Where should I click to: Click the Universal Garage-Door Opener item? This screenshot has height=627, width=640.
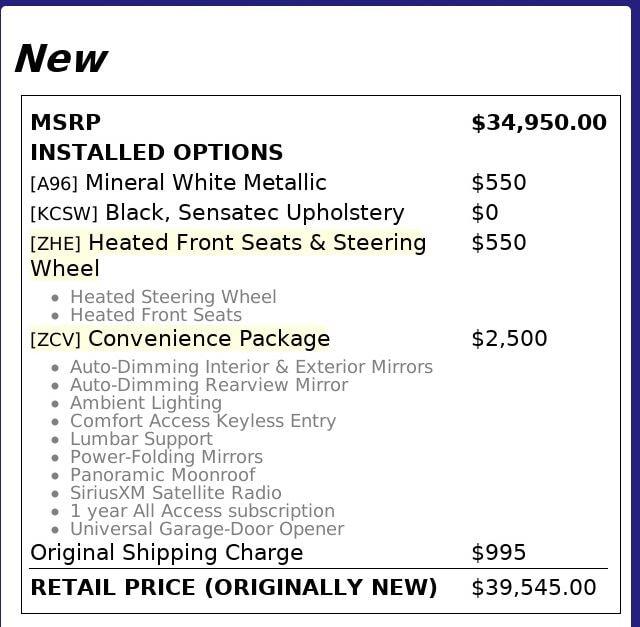pyautogui.click(x=207, y=529)
